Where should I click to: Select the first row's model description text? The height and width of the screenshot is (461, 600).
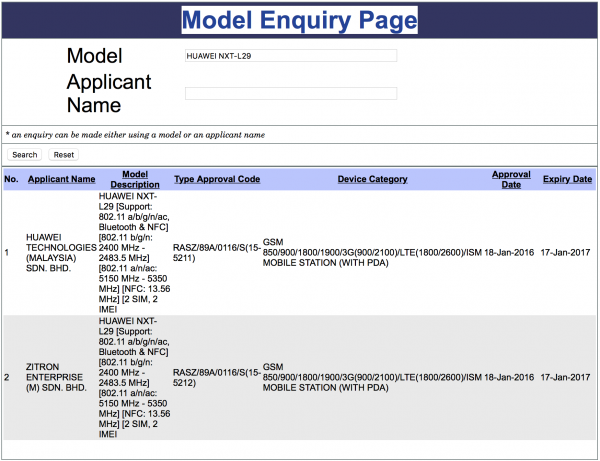point(134,253)
